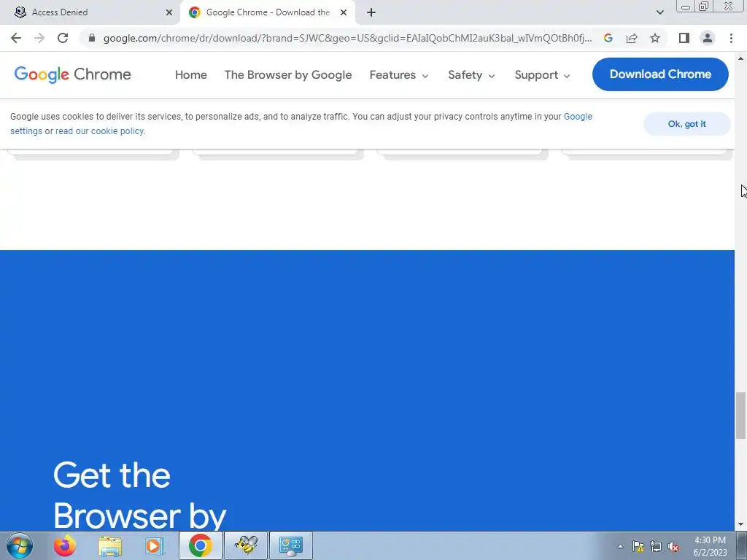Open the read our cookie policy link

click(x=99, y=131)
